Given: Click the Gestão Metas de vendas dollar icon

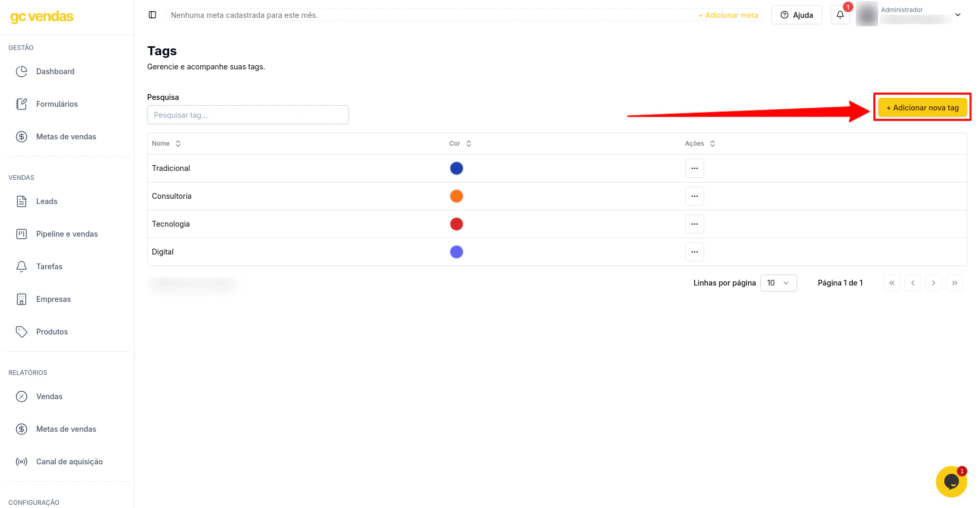Looking at the screenshot, I should tap(22, 137).
